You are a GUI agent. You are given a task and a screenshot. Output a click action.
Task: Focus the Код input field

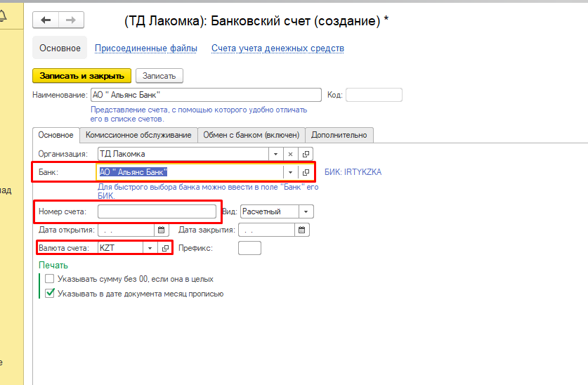click(374, 95)
